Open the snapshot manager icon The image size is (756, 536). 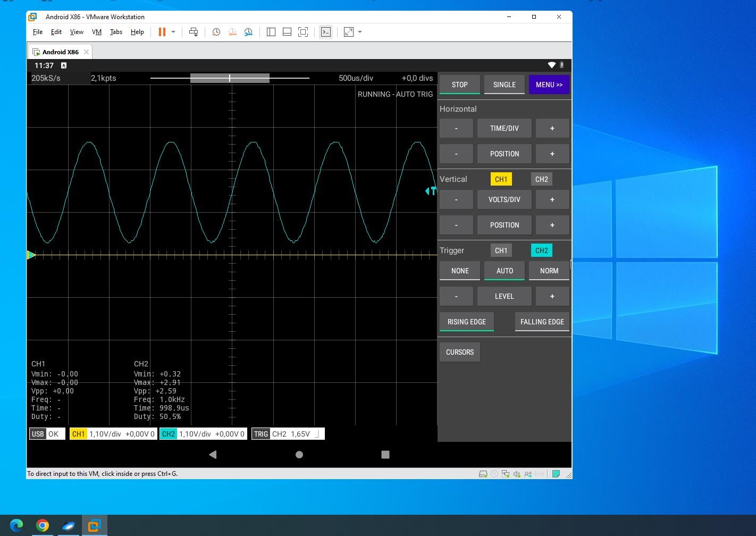point(248,32)
